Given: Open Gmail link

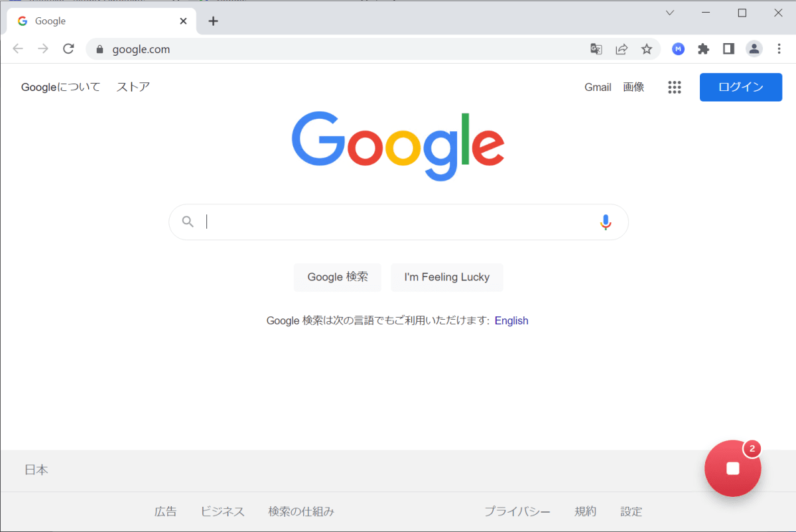Looking at the screenshot, I should click(x=598, y=87).
